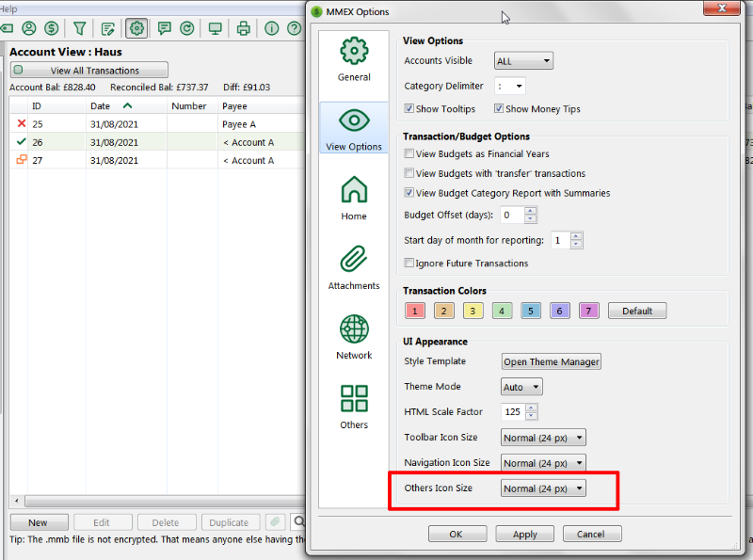Image resolution: width=753 pixels, height=560 pixels.
Task: Click the edit-note pencil toolbar icon
Action: point(108,29)
